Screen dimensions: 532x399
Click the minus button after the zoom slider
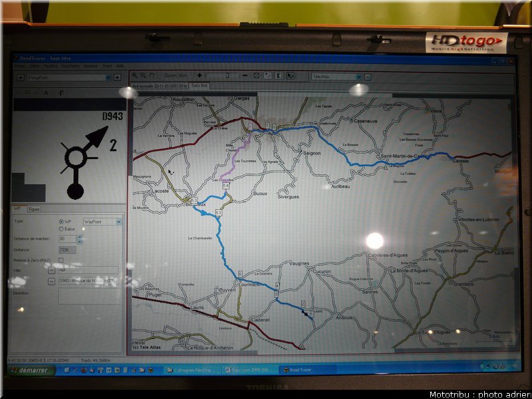tap(245, 75)
